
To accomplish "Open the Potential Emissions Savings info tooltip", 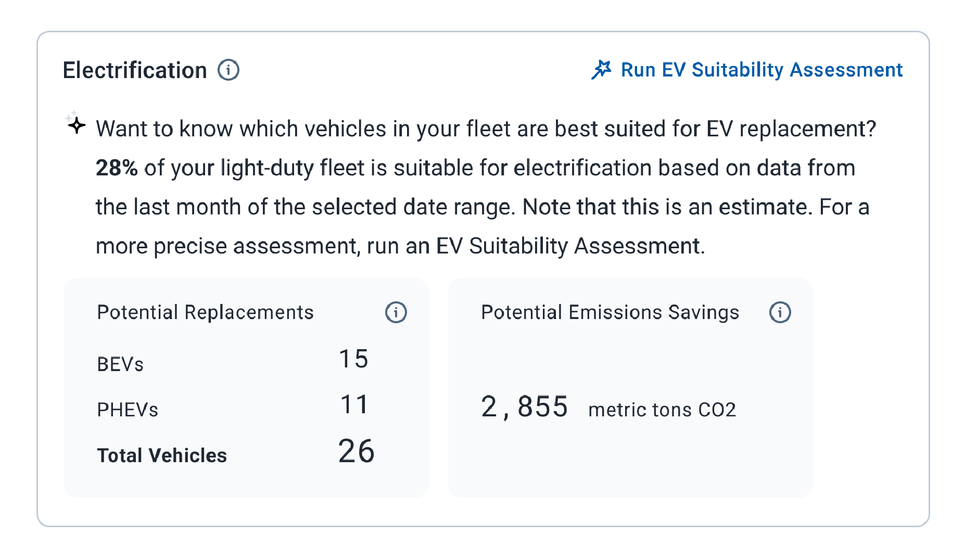I will pos(780,312).
